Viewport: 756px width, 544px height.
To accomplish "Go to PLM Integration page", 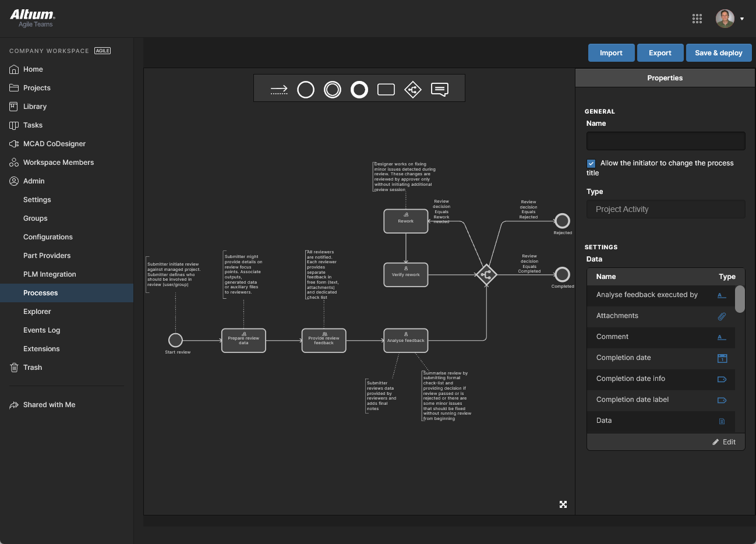I will click(50, 274).
